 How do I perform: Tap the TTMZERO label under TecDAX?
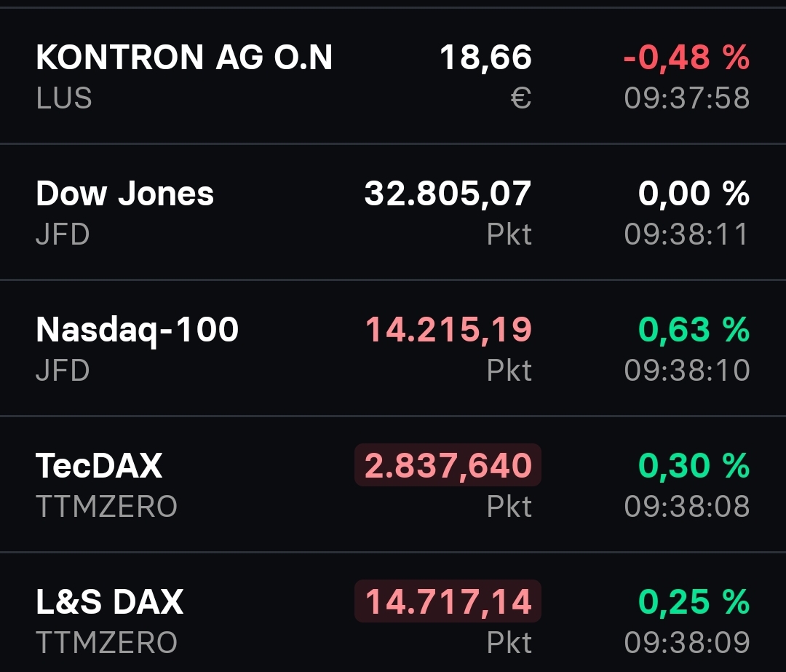(106, 507)
